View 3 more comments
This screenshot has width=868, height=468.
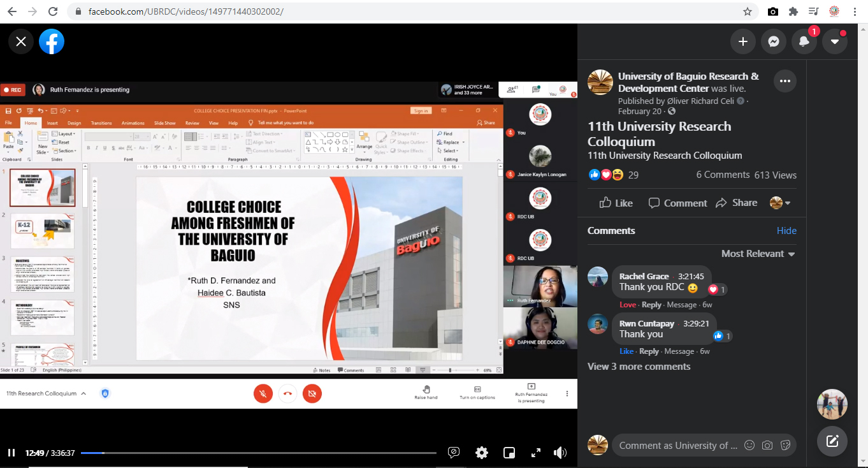pyautogui.click(x=639, y=366)
